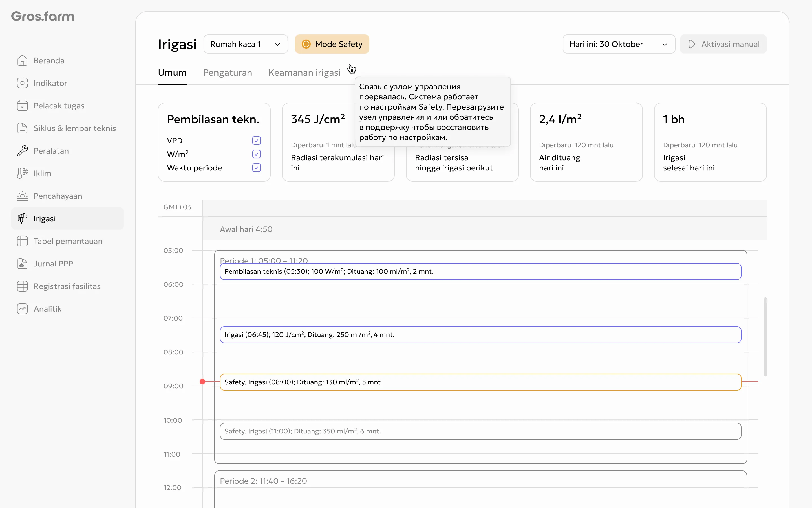Screen dimensions: 812x508
Task: Click the Mode Safety warning icon
Action: [x=306, y=44]
